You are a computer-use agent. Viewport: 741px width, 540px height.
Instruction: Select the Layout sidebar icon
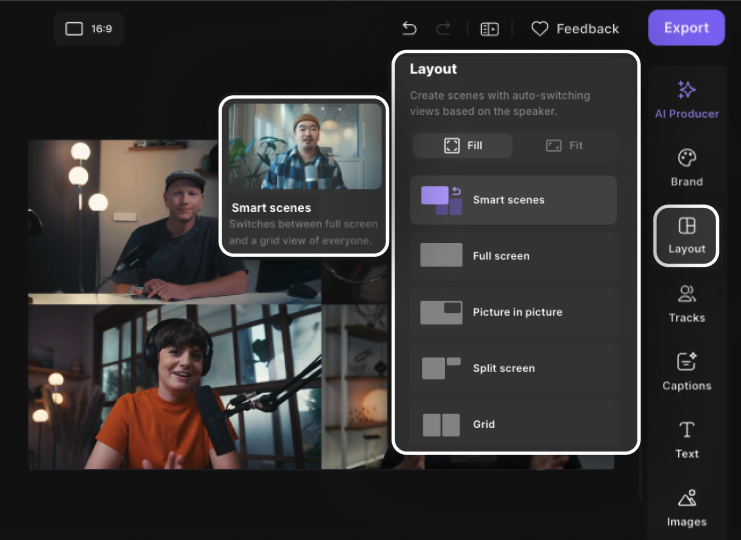[686, 235]
